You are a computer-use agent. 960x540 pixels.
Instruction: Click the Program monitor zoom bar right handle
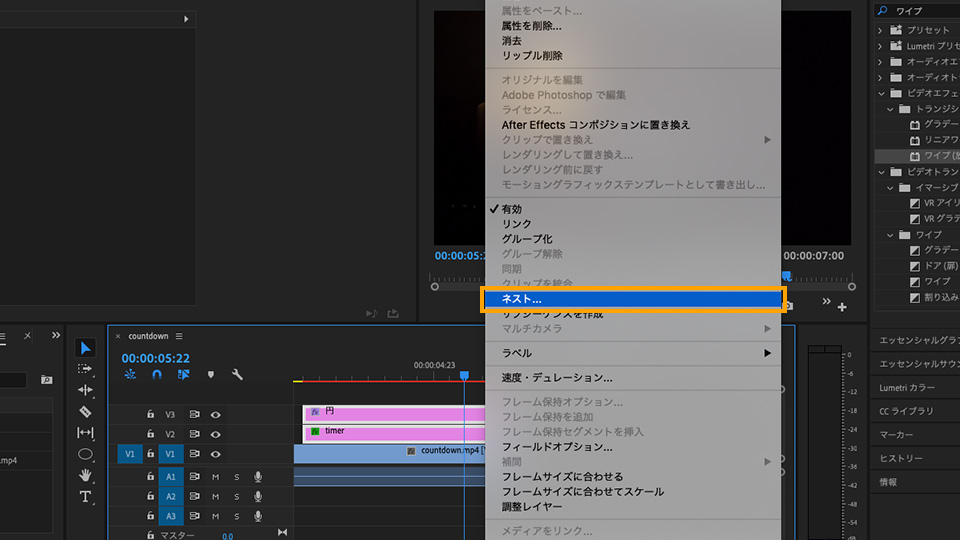[x=852, y=287]
